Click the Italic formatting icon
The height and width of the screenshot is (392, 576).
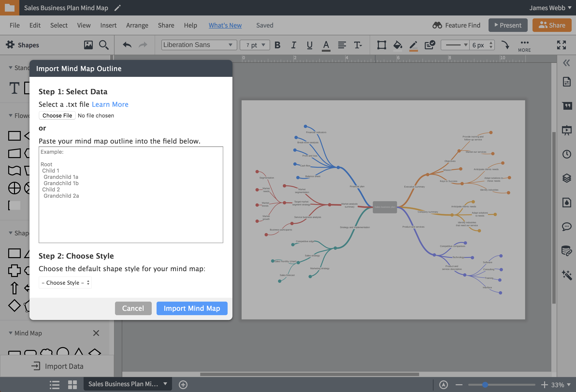[294, 45]
